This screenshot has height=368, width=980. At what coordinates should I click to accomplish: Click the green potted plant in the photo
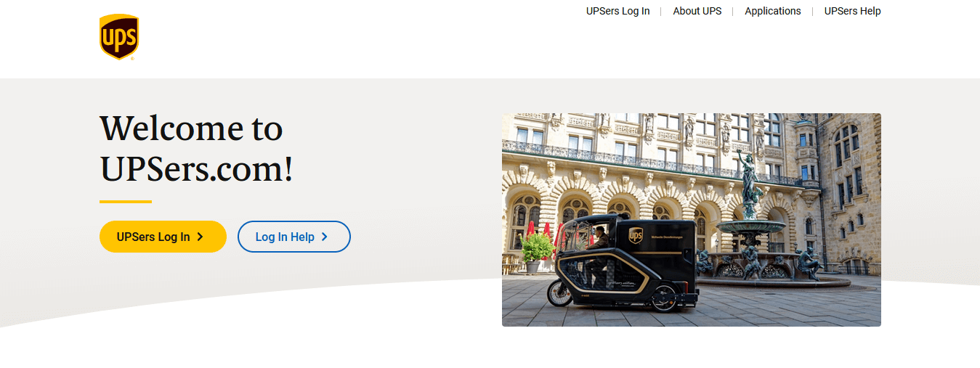point(537,249)
